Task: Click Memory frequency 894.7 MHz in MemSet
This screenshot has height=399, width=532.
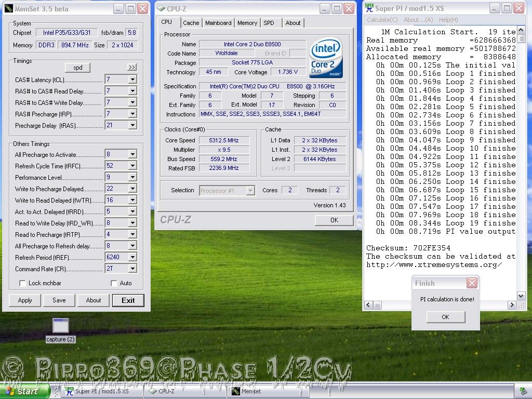Action: pyautogui.click(x=75, y=45)
